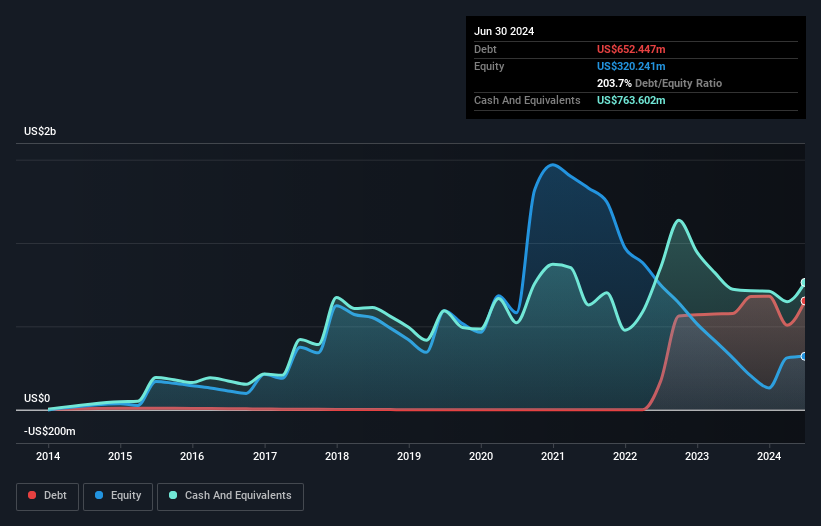Click the US$652.447m debt value
This screenshot has height=526, width=821.
[631, 49]
